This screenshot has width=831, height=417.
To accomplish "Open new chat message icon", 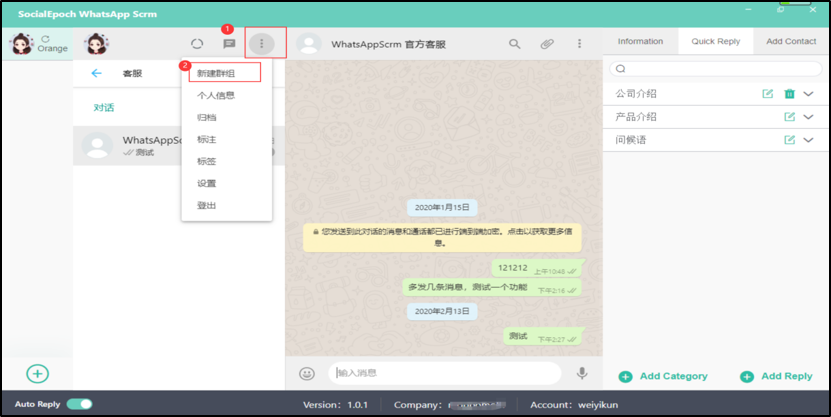I will click(229, 44).
